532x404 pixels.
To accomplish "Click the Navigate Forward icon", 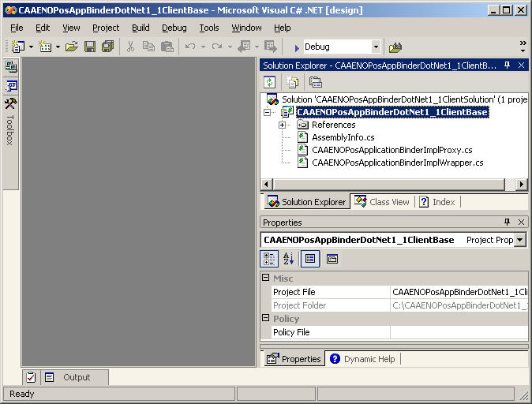I will [271, 47].
